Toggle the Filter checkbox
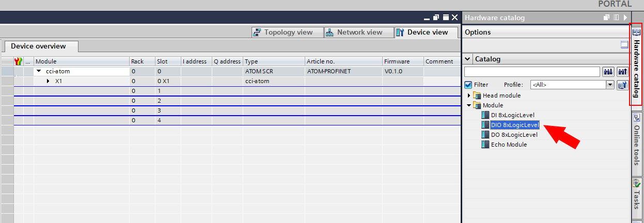This screenshot has height=223, width=644. click(x=468, y=85)
